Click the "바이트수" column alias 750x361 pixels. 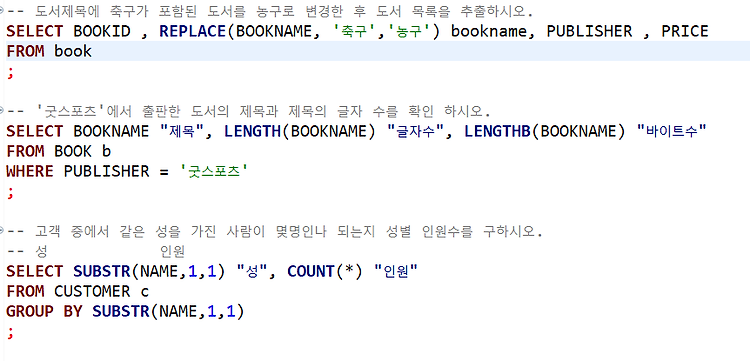tap(673, 131)
